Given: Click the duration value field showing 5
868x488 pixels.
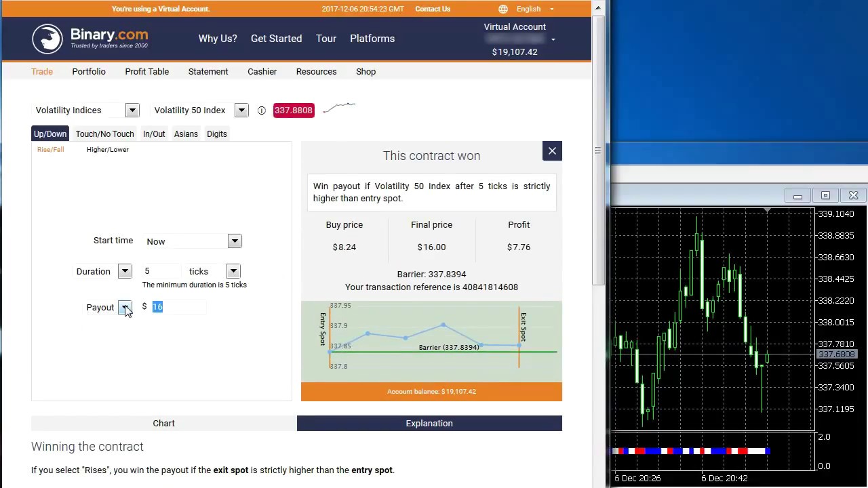Looking at the screenshot, I should point(161,271).
